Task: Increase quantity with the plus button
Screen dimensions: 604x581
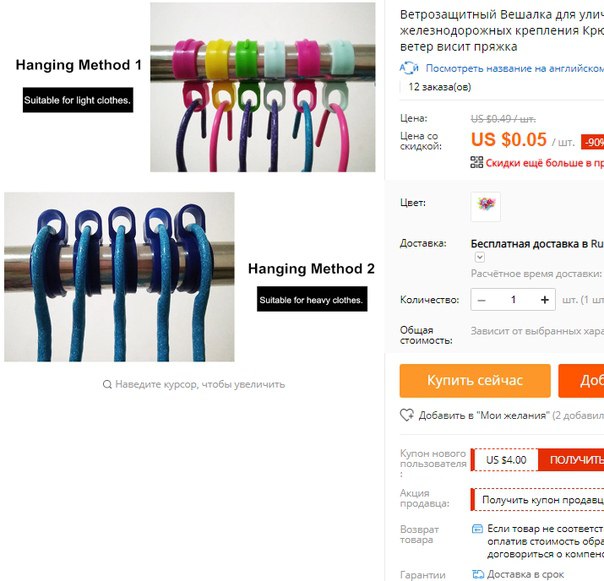Action: click(x=545, y=300)
